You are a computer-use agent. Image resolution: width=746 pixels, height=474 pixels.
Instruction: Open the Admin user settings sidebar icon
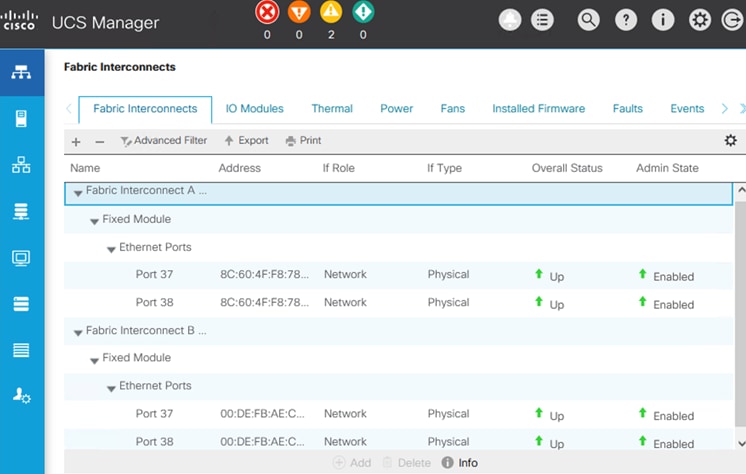tap(21, 396)
